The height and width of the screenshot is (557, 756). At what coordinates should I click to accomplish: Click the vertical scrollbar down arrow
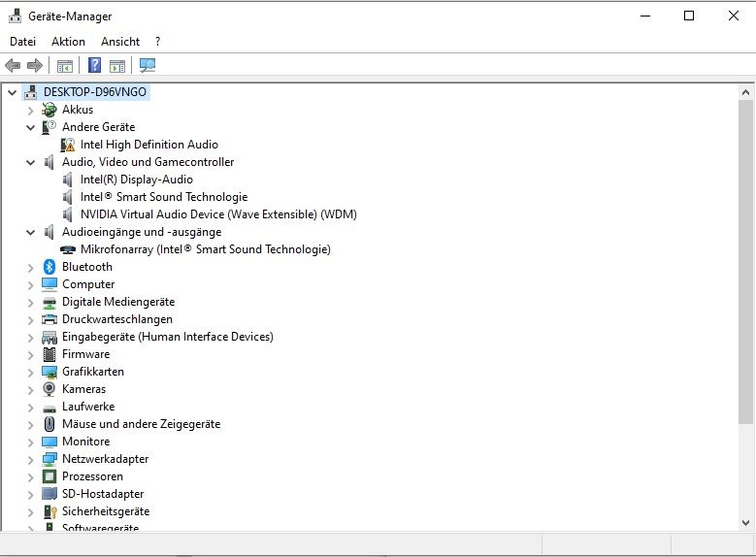[745, 523]
